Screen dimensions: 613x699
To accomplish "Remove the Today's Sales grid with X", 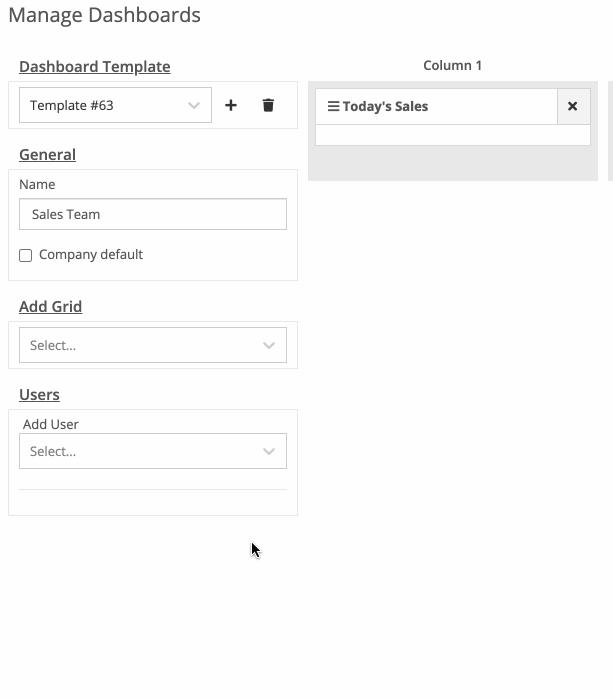I will tap(573, 106).
